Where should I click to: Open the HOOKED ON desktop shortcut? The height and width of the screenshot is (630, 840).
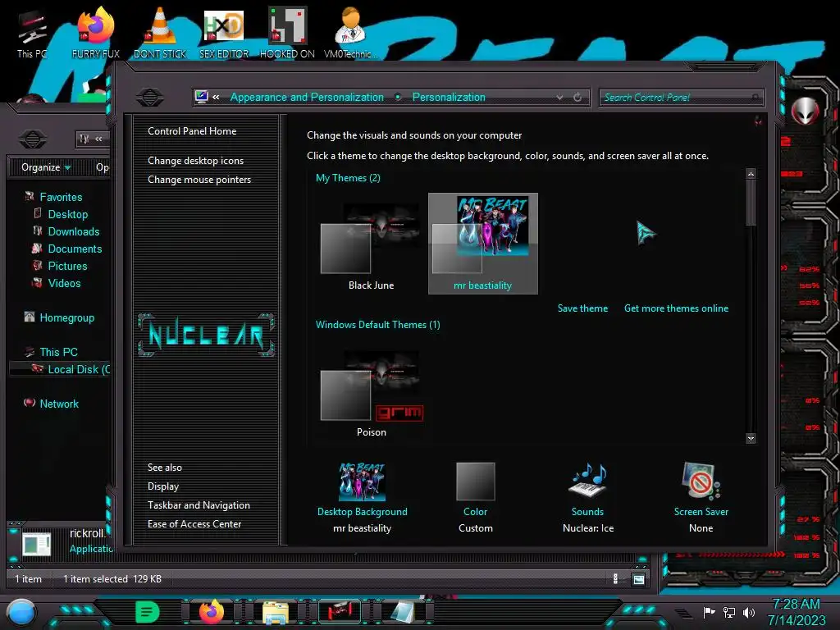(287, 33)
